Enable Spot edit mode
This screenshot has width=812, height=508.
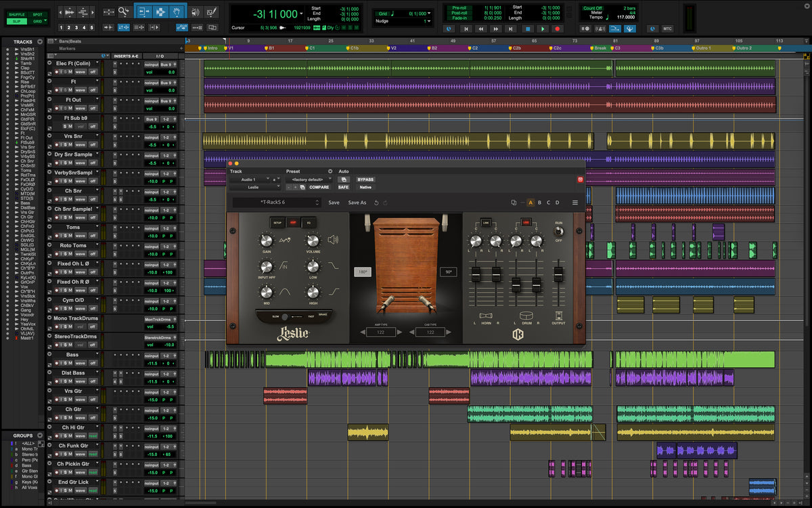click(x=37, y=14)
